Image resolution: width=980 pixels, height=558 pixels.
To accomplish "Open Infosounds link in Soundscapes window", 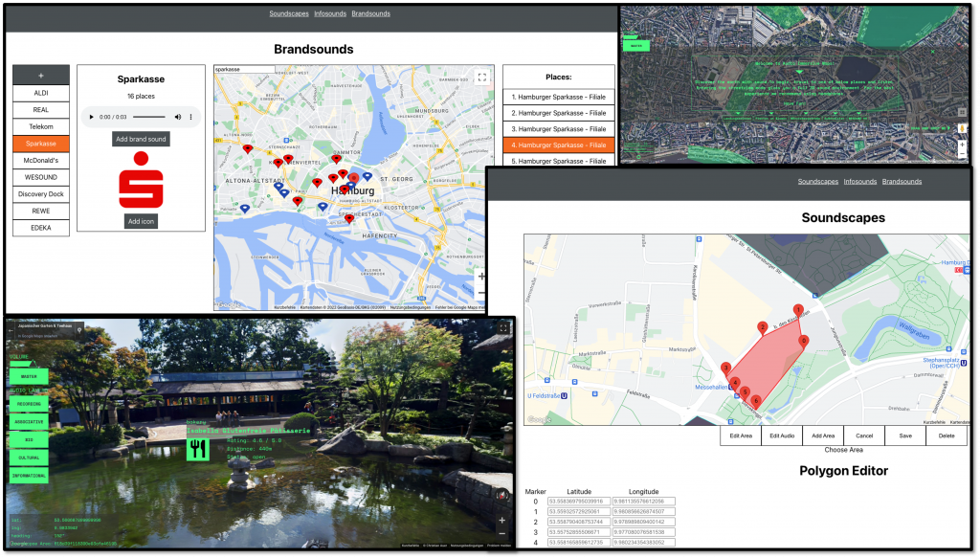I will 860,182.
